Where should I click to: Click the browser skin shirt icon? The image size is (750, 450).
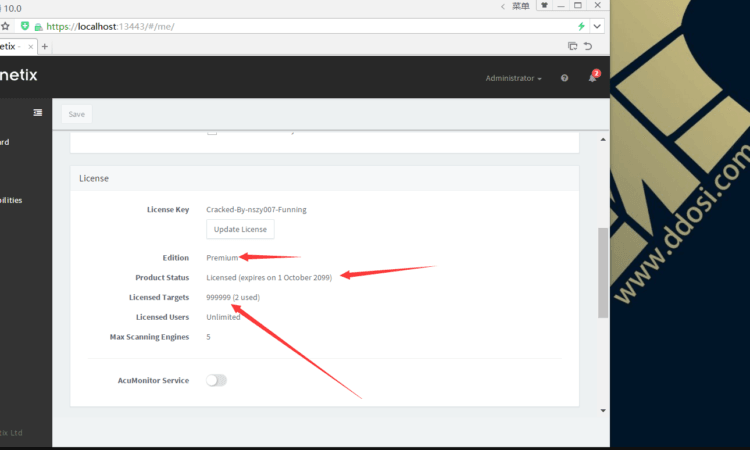click(x=544, y=5)
